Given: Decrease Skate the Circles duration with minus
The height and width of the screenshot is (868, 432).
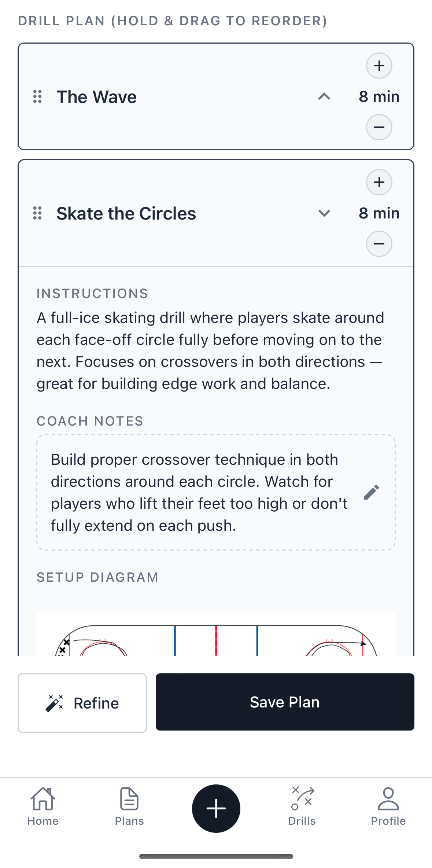Looking at the screenshot, I should point(379,244).
